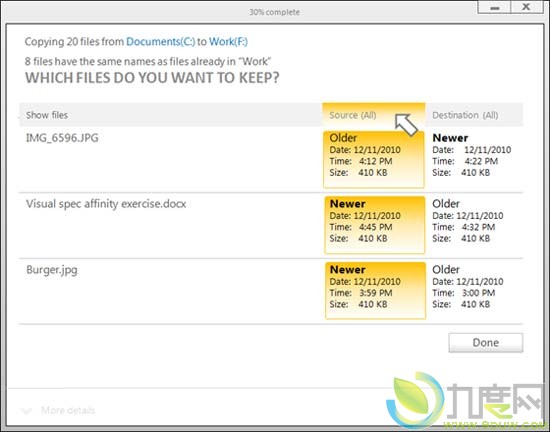This screenshot has width=550, height=432.
Task: Click the Show files column header
Action: pos(47,115)
